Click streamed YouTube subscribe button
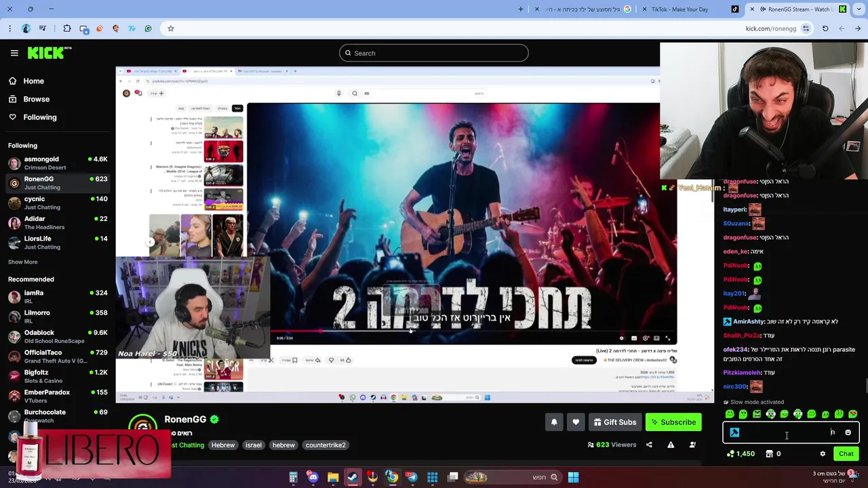Viewport: 868px width, 488px height. (583, 360)
